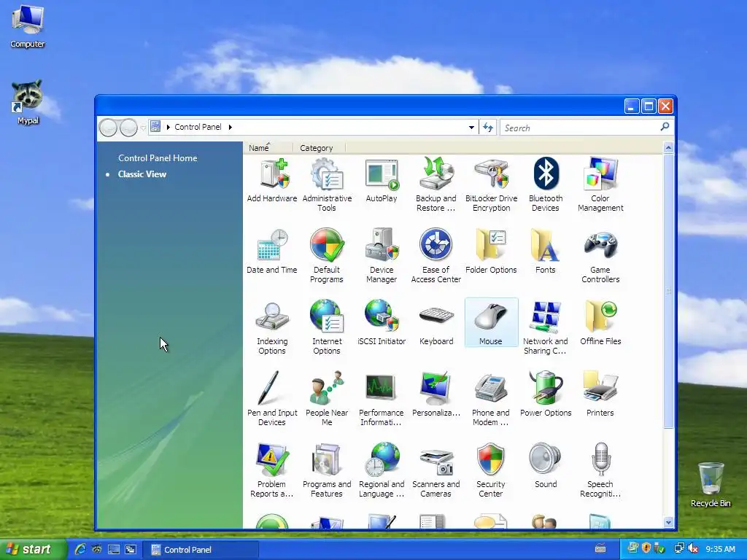The width and height of the screenshot is (747, 560).
Task: Expand root breadcrumb arrow before Control Panel
Action: coord(169,127)
